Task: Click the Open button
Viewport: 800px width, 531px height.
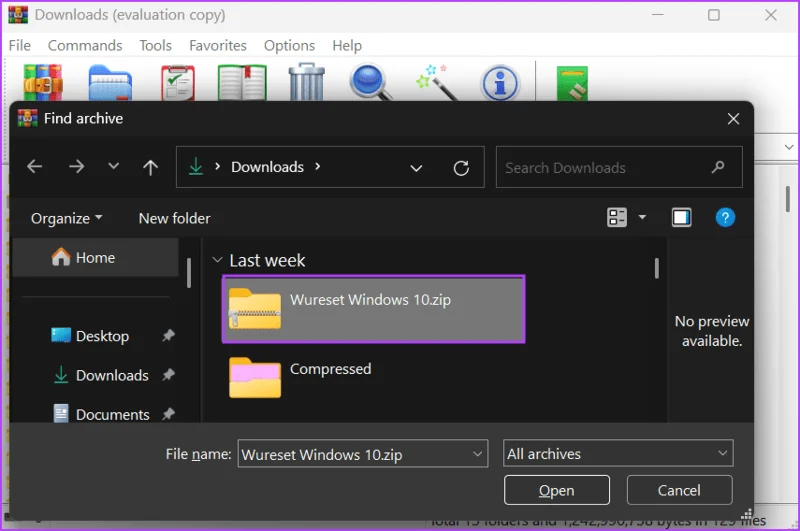Action: tap(557, 490)
